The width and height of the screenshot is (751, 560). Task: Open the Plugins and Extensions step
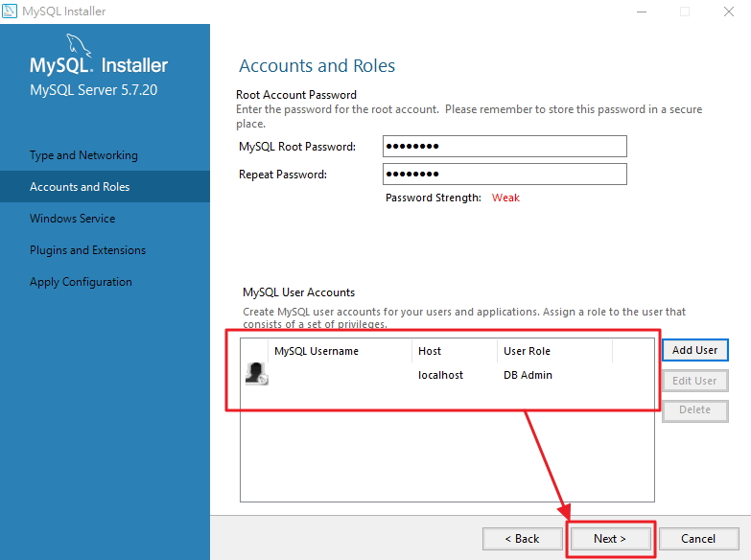coord(87,250)
